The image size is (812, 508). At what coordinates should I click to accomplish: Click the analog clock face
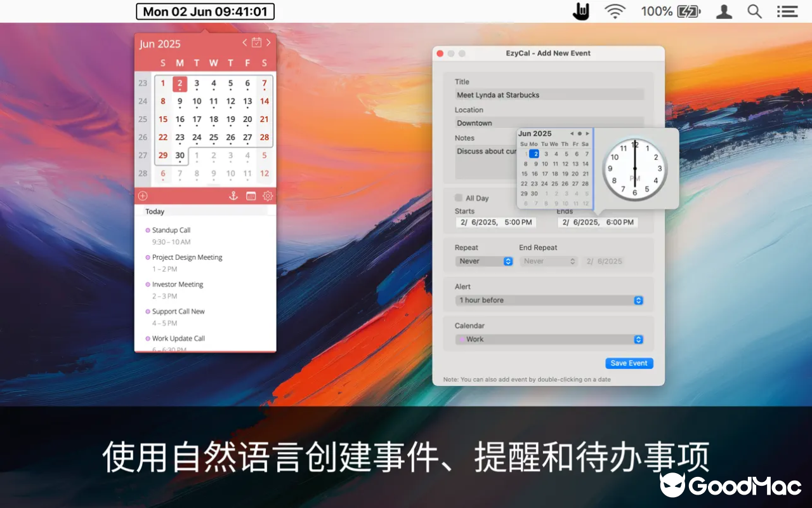point(634,169)
